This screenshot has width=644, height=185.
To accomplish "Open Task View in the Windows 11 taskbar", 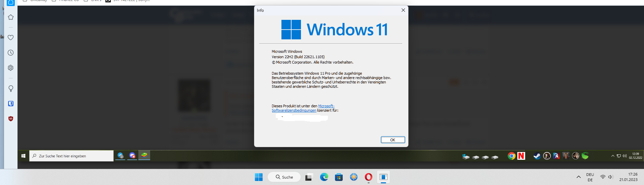I will (x=309, y=177).
